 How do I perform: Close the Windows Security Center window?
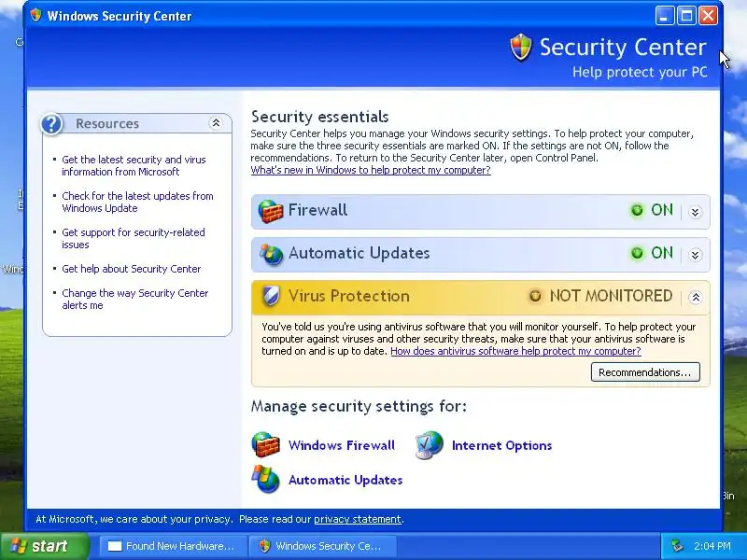click(709, 16)
